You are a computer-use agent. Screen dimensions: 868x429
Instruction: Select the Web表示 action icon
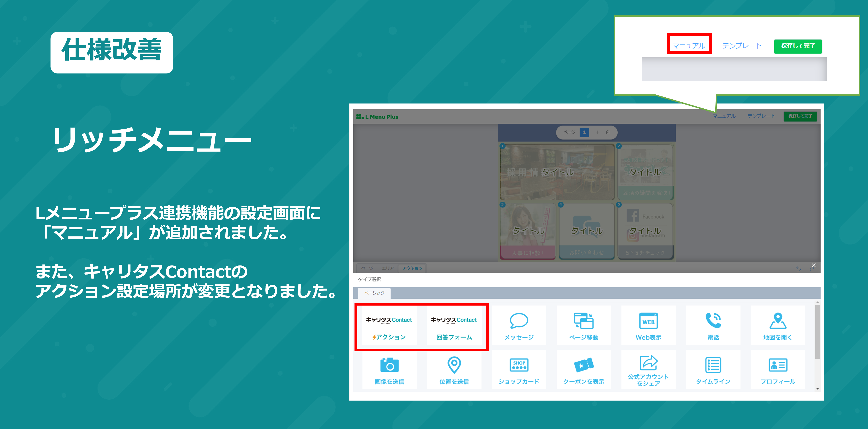[648, 321]
